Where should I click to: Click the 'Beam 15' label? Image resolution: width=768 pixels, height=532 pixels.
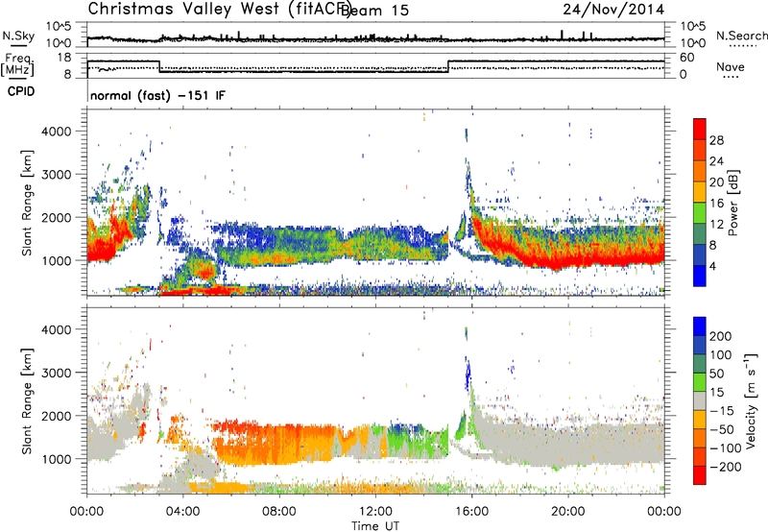pos(374,11)
